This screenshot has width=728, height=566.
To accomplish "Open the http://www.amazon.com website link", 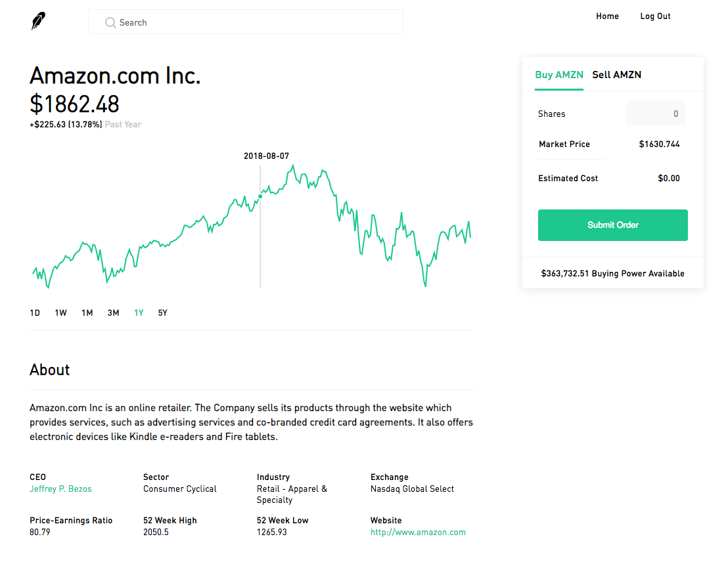I will 418,533.
